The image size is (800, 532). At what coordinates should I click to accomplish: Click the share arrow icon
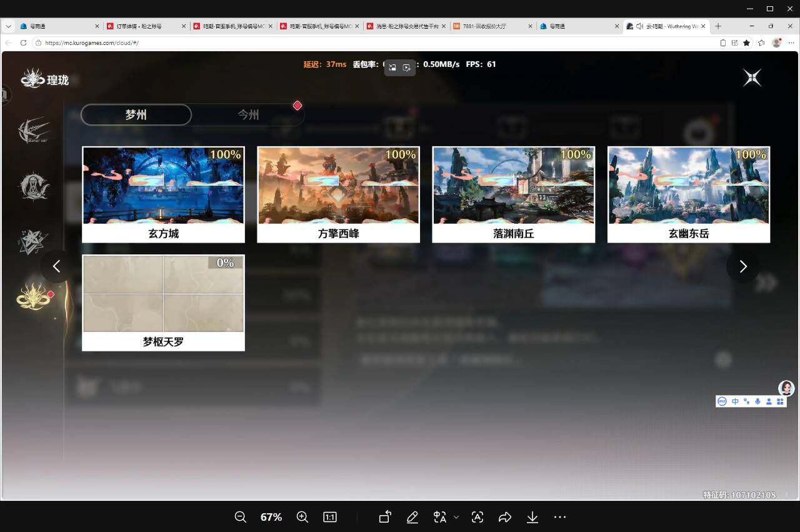[x=505, y=517]
